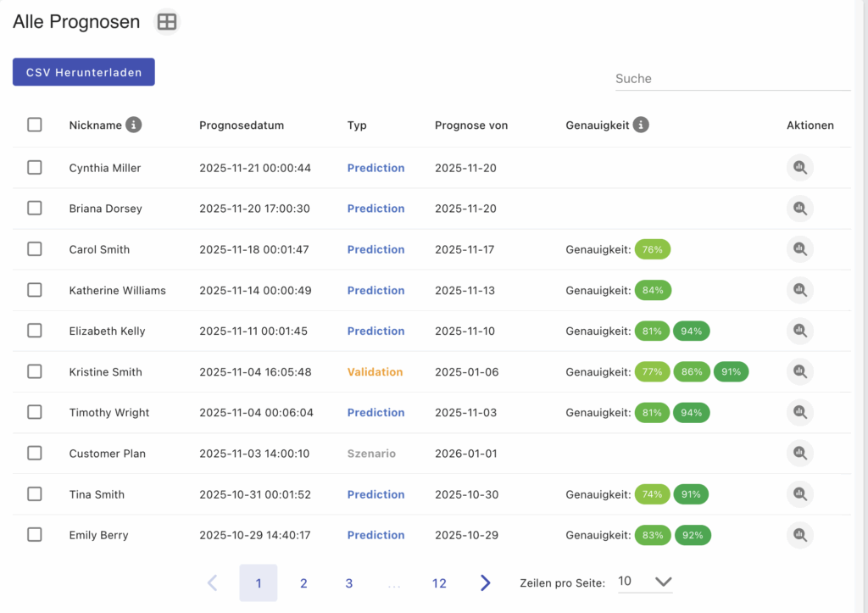Open the table view icon beside Alle Prognosen
868x613 pixels.
[167, 22]
